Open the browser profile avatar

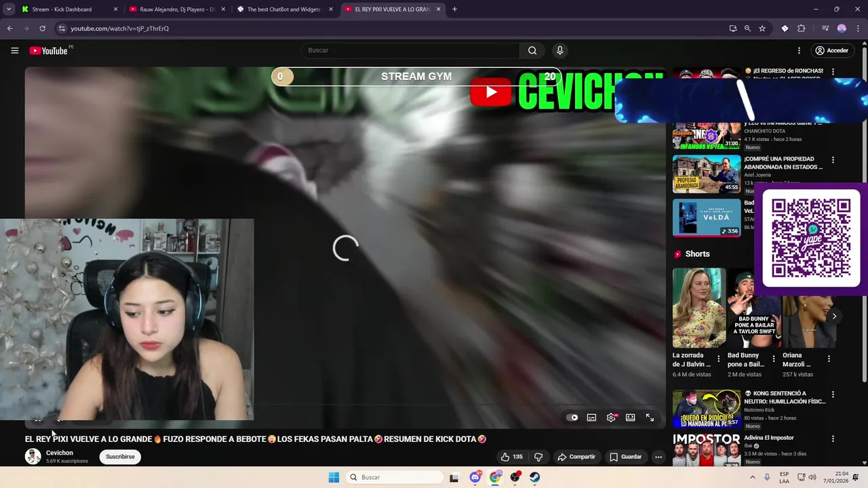click(x=842, y=28)
